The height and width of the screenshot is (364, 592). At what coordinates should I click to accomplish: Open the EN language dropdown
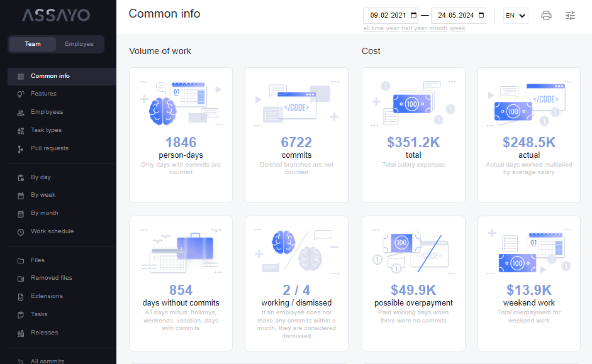(515, 16)
